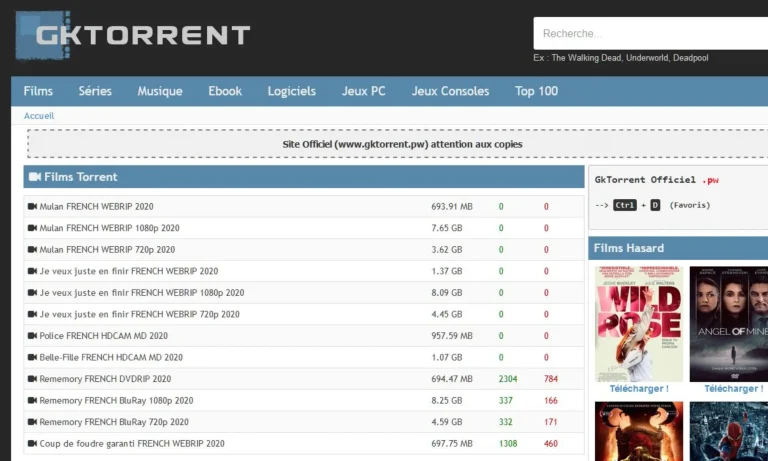Viewport: 768px width, 461px height.
Task: Select the Top 100 tab
Action: (536, 91)
